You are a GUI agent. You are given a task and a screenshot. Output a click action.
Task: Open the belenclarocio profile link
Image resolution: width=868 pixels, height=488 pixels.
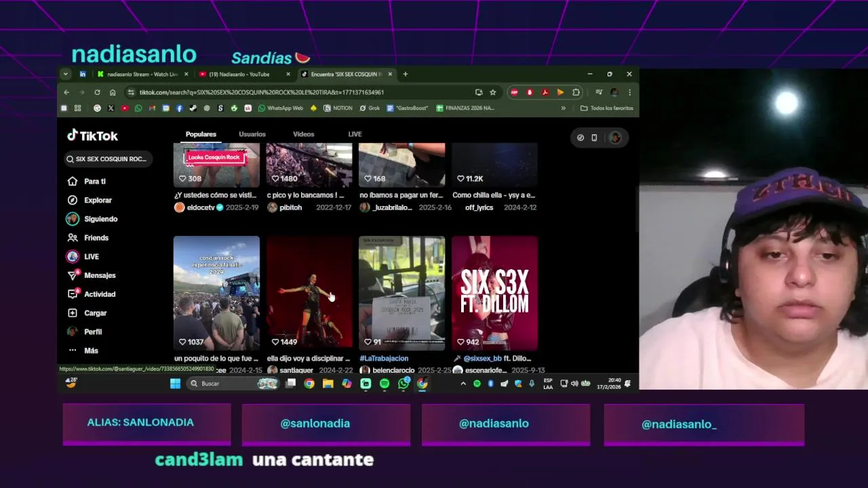click(x=393, y=370)
